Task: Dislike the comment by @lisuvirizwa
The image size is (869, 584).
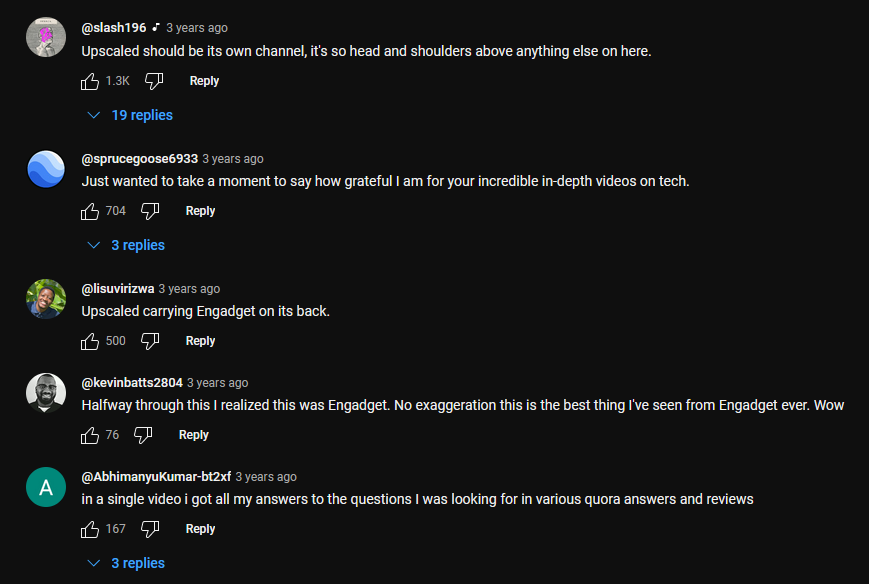Action: coord(150,341)
